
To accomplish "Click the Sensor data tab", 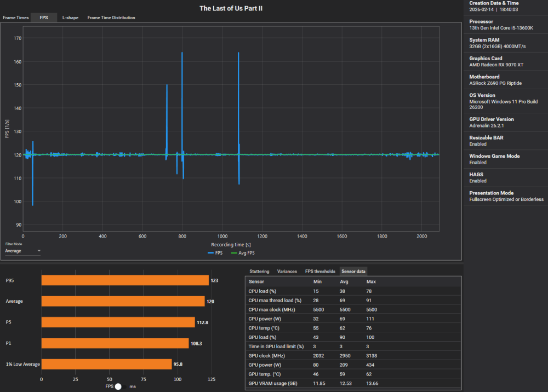I will coord(353,271).
